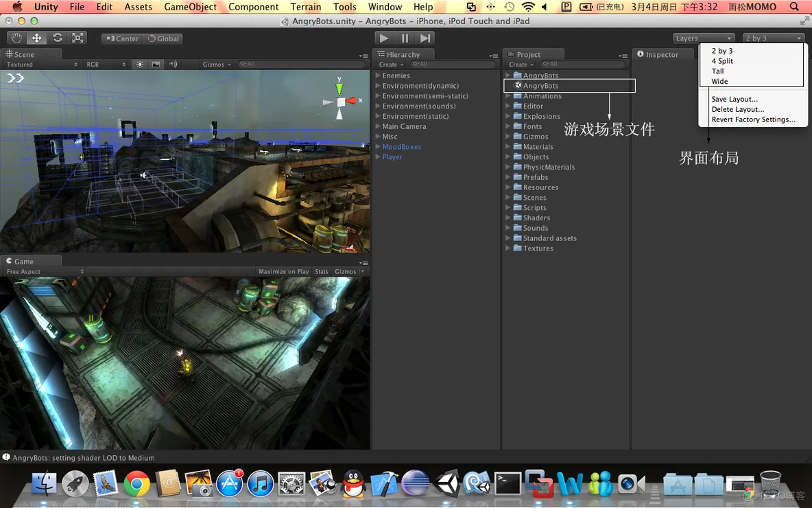Screen dimensions: 812x508
Task: Click the Hierarchy search field
Action: coord(453,65)
